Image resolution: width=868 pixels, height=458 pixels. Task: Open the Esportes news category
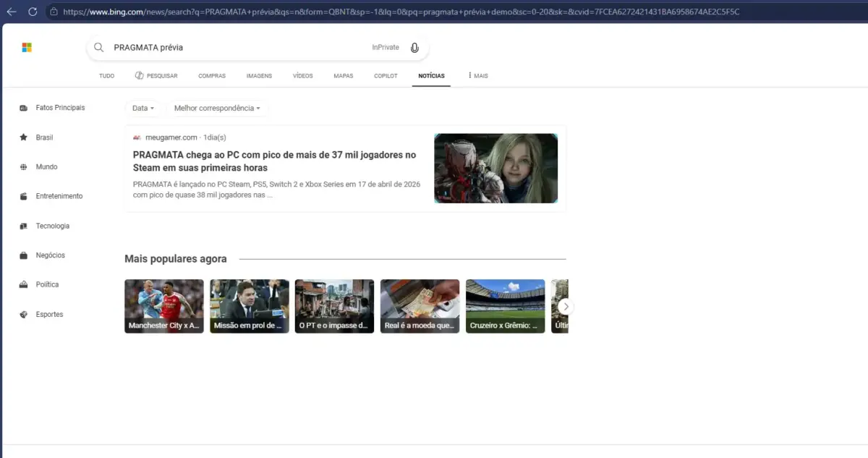pyautogui.click(x=49, y=314)
